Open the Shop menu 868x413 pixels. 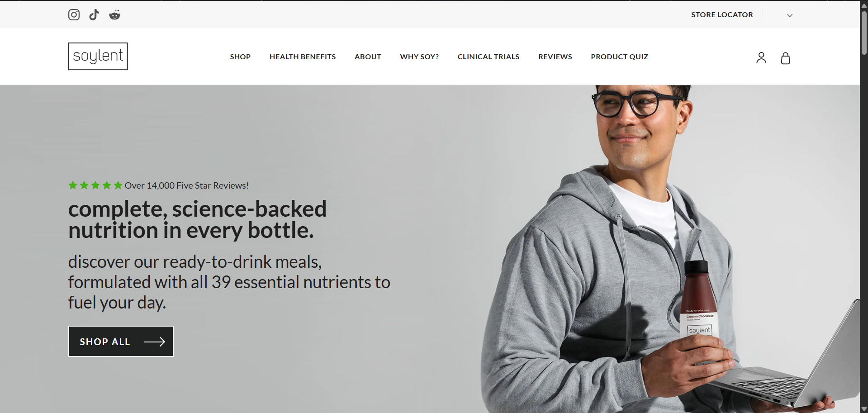240,57
